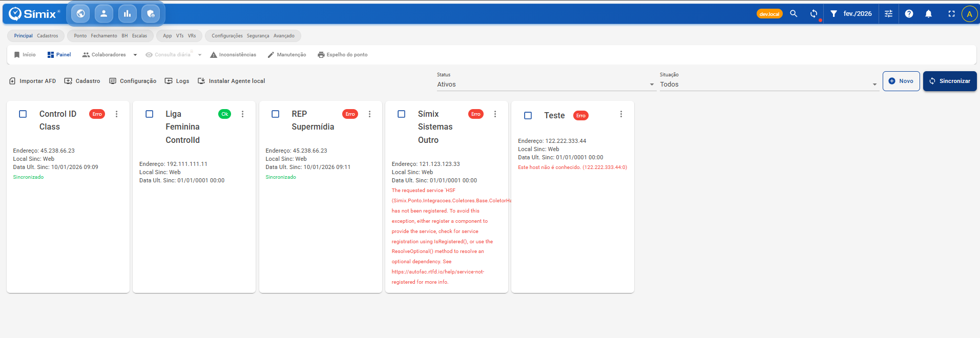Expand the Consulta diária dropdown arrow
This screenshot has width=980, height=338.
(200, 55)
